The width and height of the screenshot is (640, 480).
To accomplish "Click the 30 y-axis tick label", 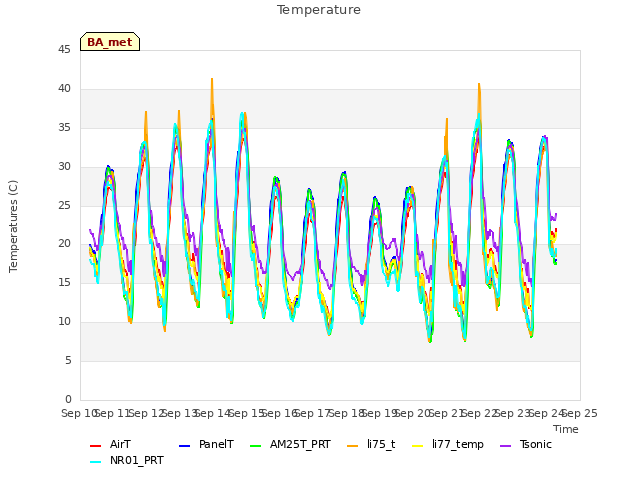I will [x=64, y=166].
